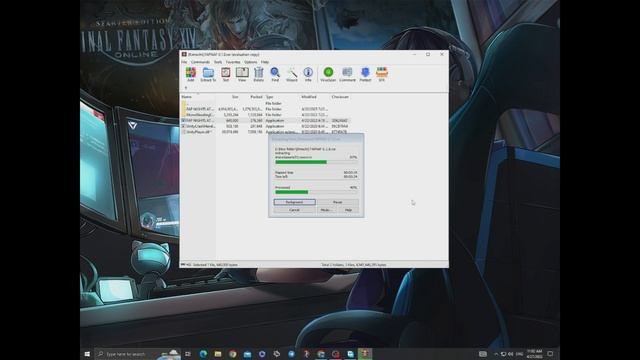Viewport: 640px width, 360px height.
Task: Click the Find magnifier toolbar icon
Action: pyautogui.click(x=275, y=74)
